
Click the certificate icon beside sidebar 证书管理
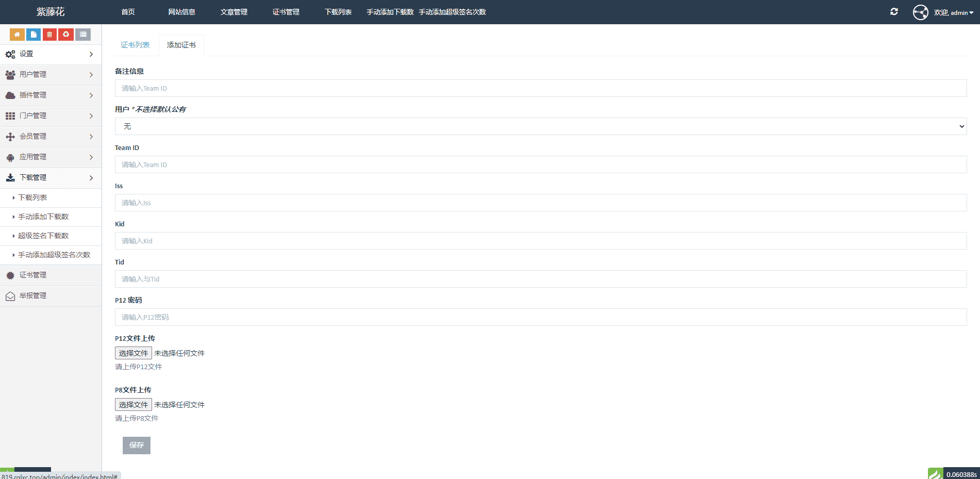pos(10,275)
